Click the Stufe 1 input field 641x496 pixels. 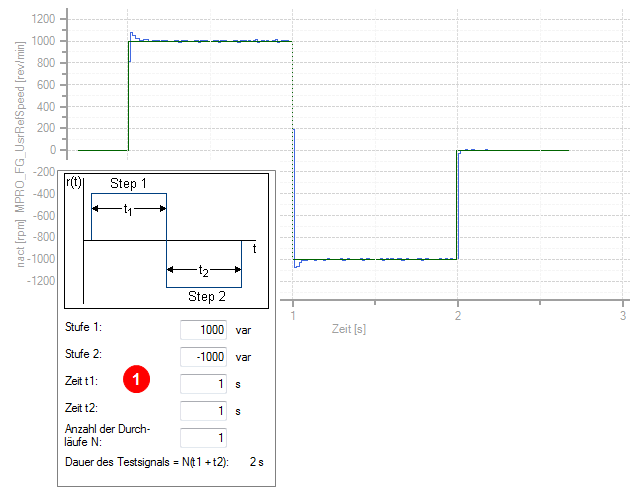[203, 328]
